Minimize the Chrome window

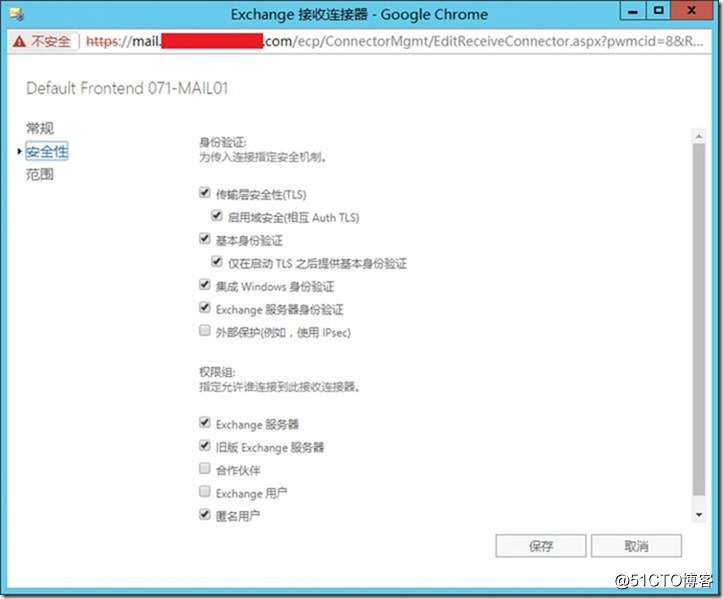[x=633, y=11]
